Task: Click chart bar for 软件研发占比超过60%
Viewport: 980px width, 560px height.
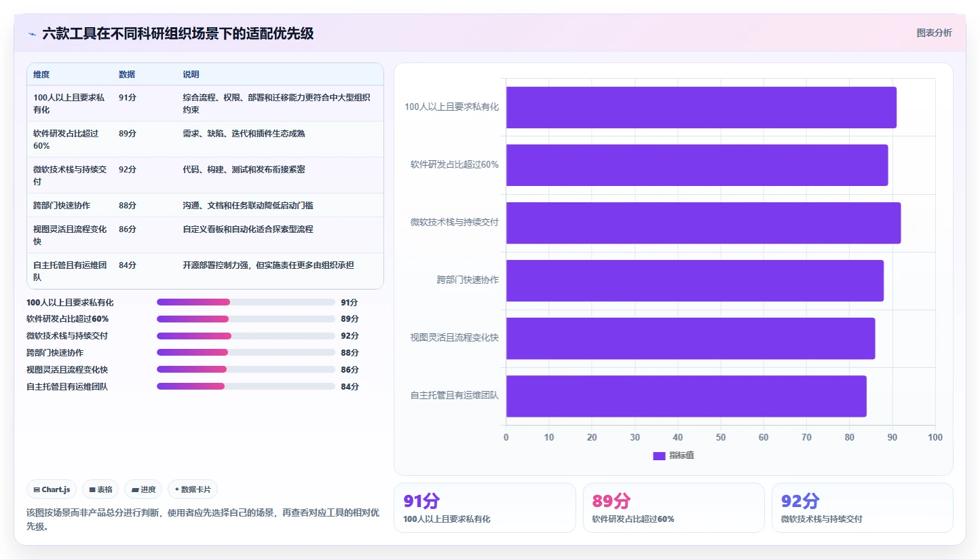Action: [697, 165]
